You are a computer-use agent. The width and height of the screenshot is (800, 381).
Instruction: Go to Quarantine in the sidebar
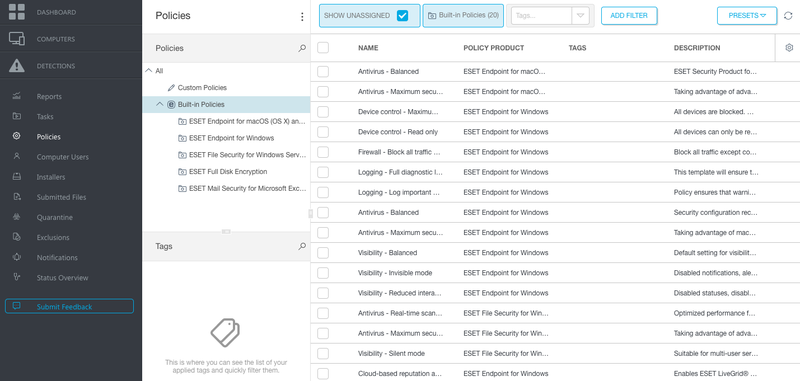tap(55, 217)
